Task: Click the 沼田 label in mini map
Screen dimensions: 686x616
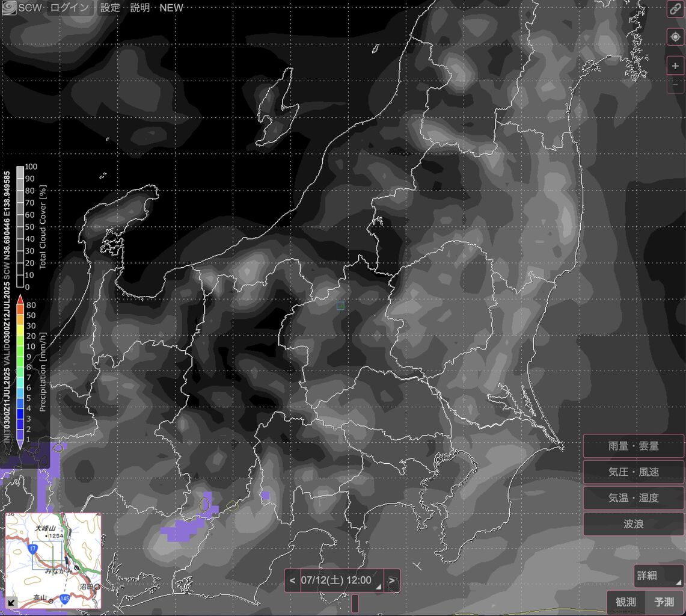Action: 87,587
